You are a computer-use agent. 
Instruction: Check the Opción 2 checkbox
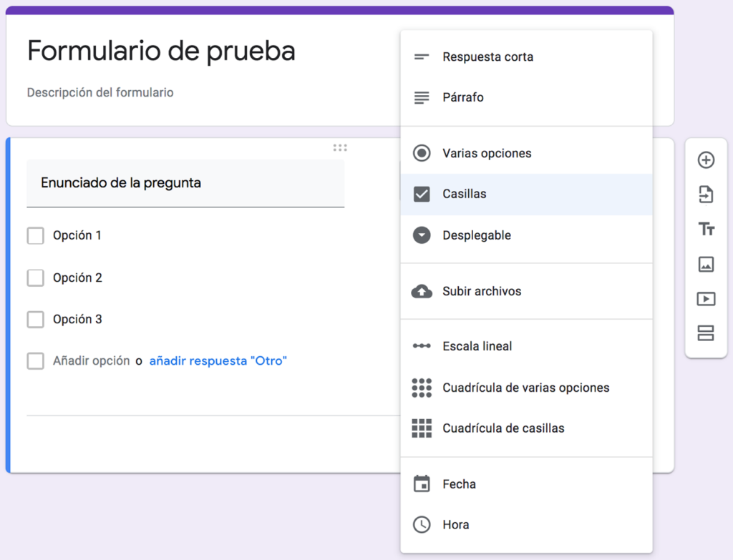tap(36, 277)
